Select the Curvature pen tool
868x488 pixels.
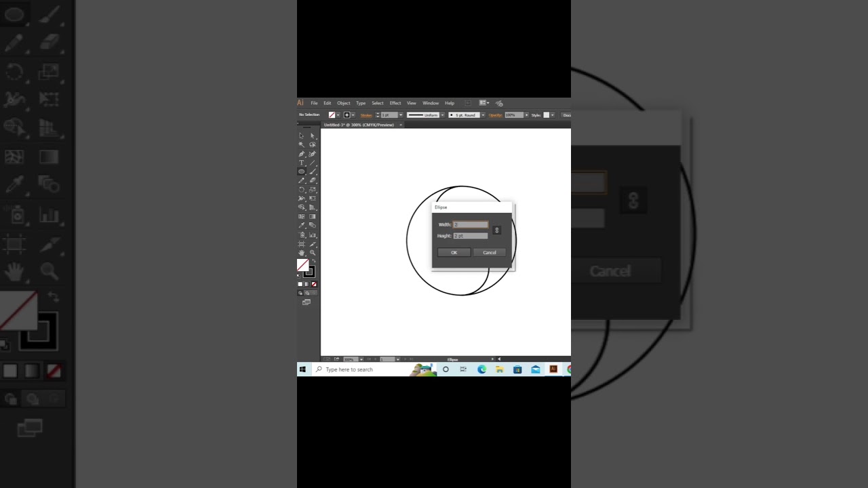pos(313,154)
